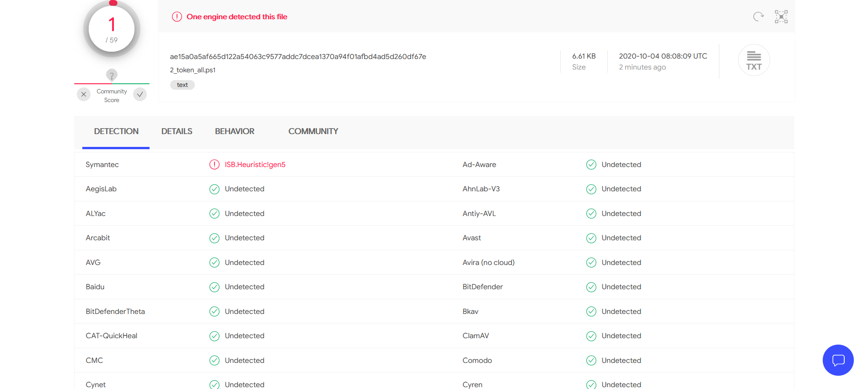Click the Community Score label
This screenshot has height=389, width=868.
tap(112, 96)
